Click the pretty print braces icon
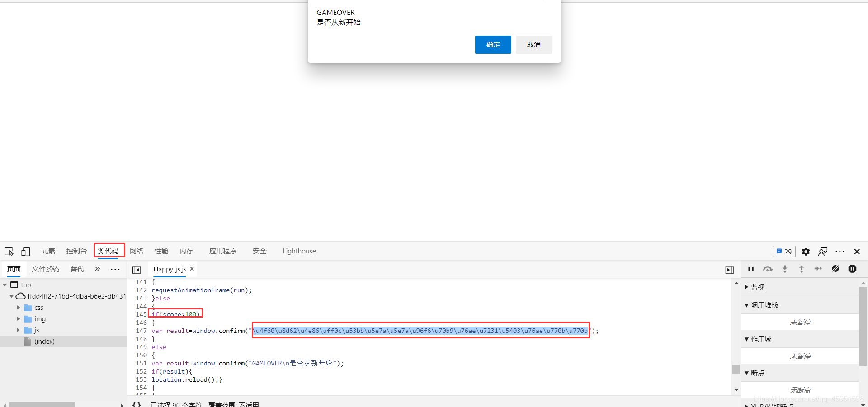Image resolution: width=868 pixels, height=407 pixels. coord(137,404)
